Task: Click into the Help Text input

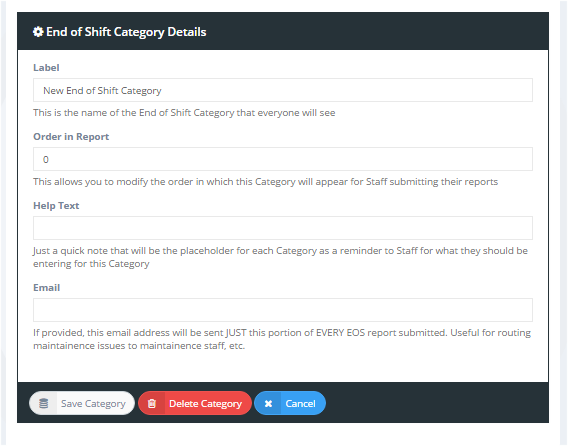Action: [x=283, y=228]
